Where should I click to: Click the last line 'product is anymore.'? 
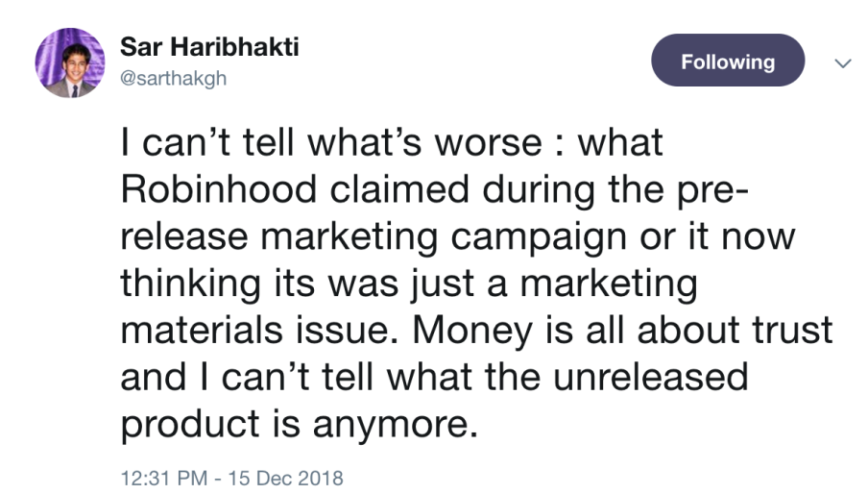click(299, 422)
